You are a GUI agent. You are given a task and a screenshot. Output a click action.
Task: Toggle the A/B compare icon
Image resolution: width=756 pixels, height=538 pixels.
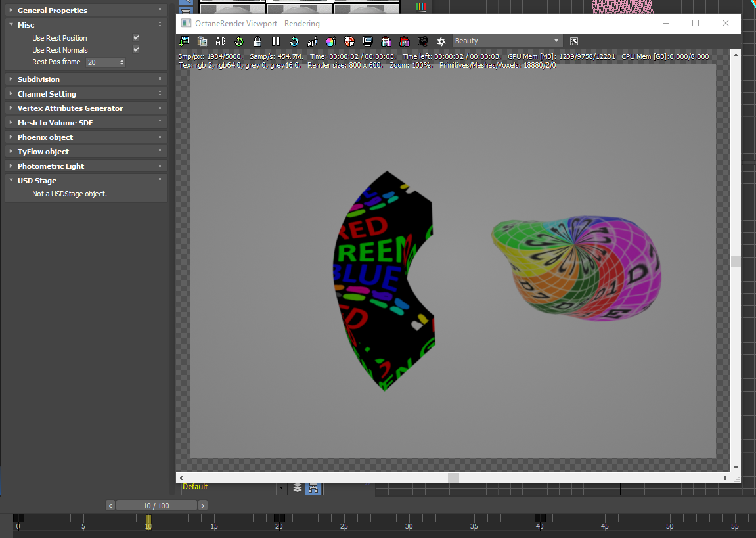(x=220, y=41)
